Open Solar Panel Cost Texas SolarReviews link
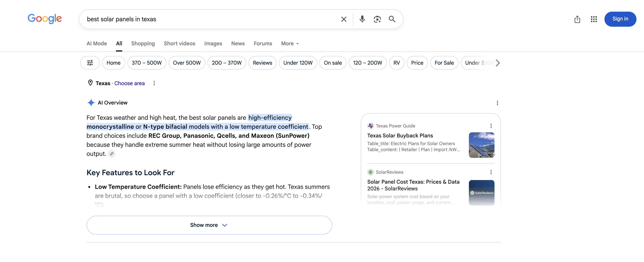644x262 pixels. [413, 185]
